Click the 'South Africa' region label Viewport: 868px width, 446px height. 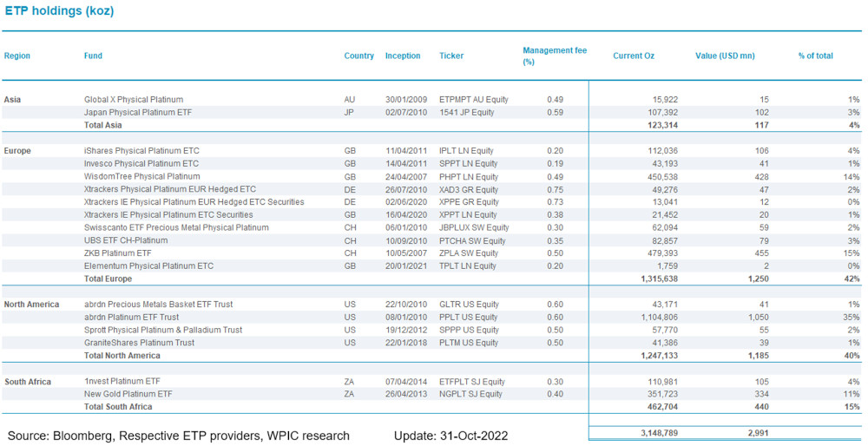pos(28,382)
